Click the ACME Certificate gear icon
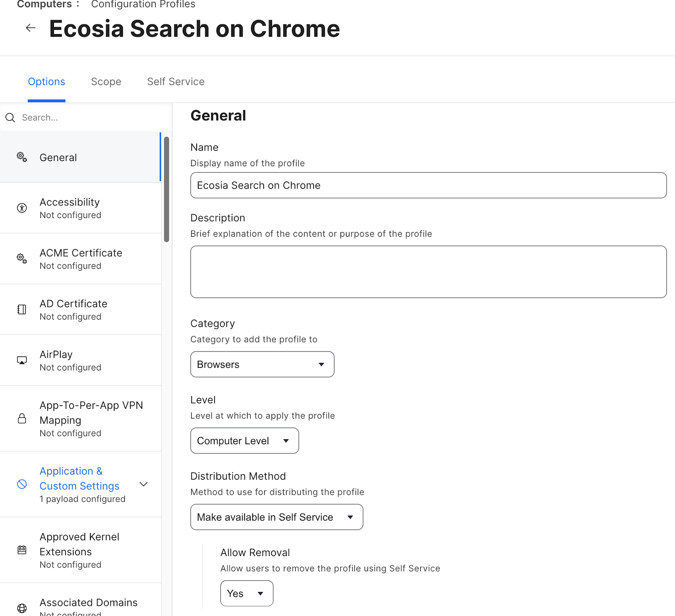Image resolution: width=675 pixels, height=616 pixels. pos(22,259)
